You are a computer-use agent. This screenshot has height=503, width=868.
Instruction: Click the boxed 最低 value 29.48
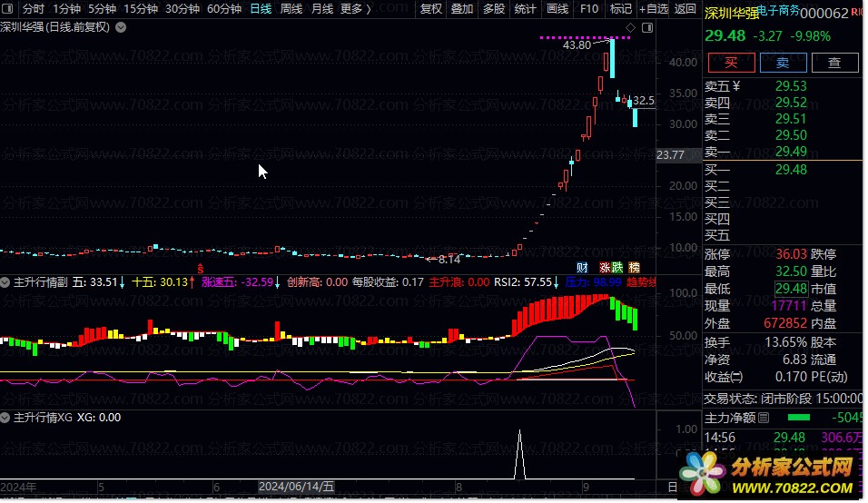point(791,289)
